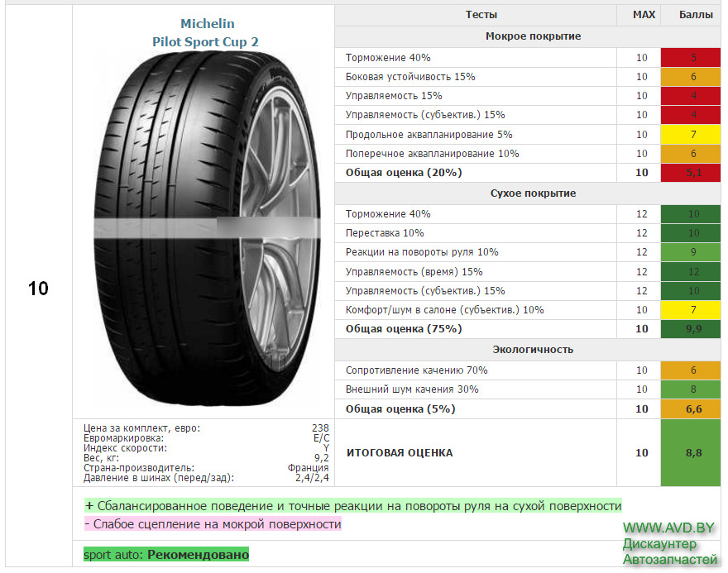Select 'Переставка 10%' row label
This screenshot has width=728, height=573.
[x=385, y=233]
